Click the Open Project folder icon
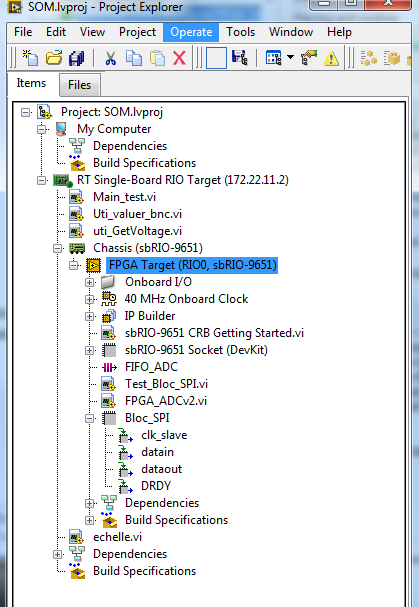This screenshot has height=607, width=419. click(x=54, y=58)
